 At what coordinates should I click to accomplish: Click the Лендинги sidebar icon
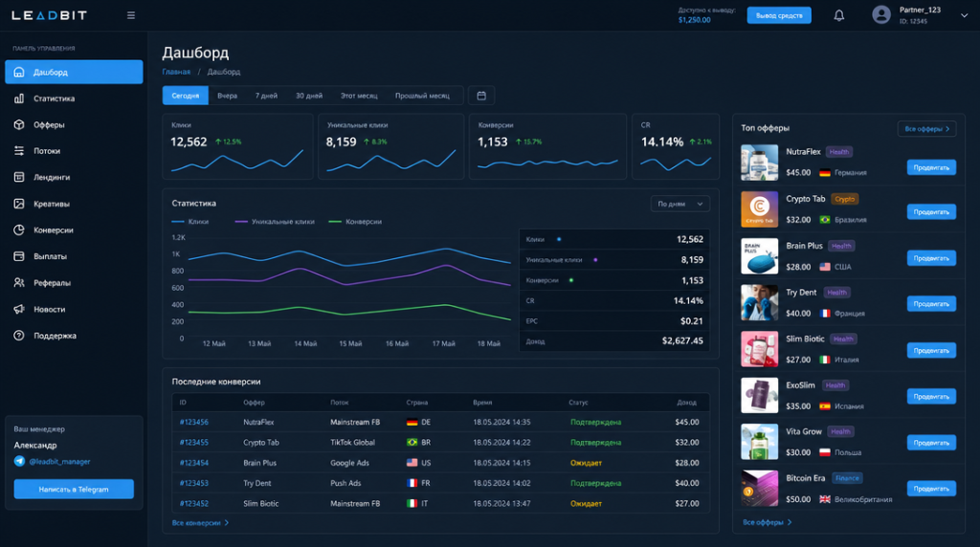pos(19,177)
